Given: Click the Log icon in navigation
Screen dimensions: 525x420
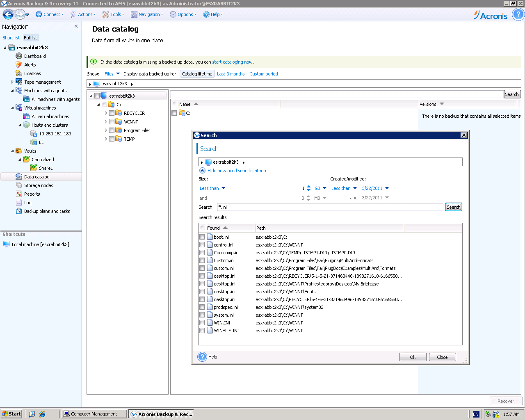Looking at the screenshot, I should point(19,203).
